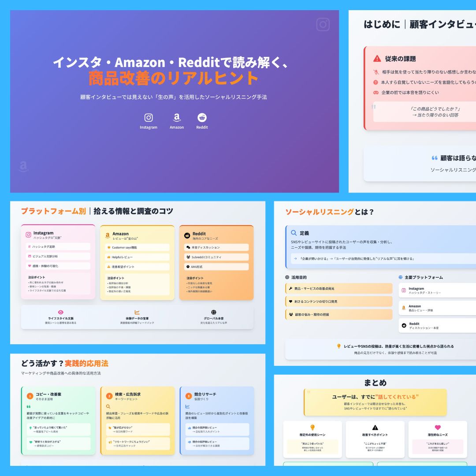Click the Amazon logo in the yellow Amazon card

point(108,235)
